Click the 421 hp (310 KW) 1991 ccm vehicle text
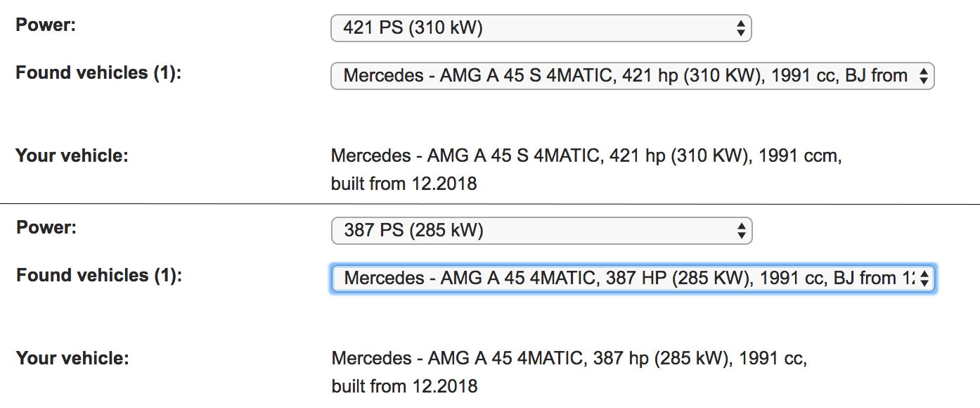 click(586, 155)
